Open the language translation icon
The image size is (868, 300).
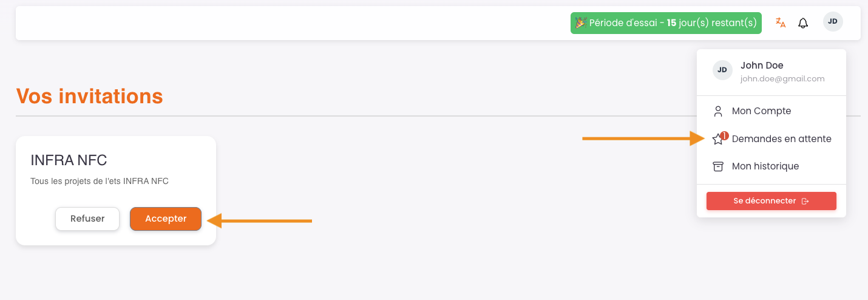pos(781,23)
